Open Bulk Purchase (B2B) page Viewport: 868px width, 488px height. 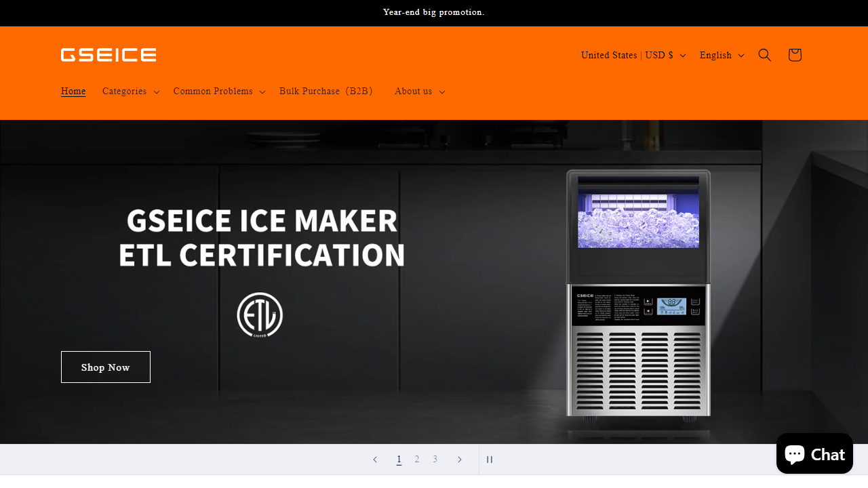tap(327, 91)
